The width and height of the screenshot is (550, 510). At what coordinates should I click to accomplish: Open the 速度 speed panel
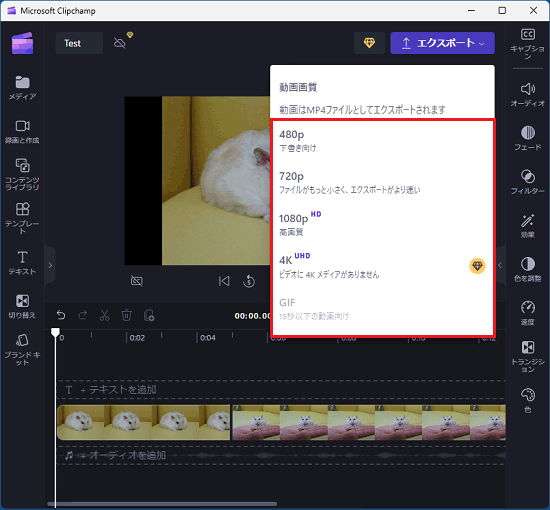[x=528, y=313]
